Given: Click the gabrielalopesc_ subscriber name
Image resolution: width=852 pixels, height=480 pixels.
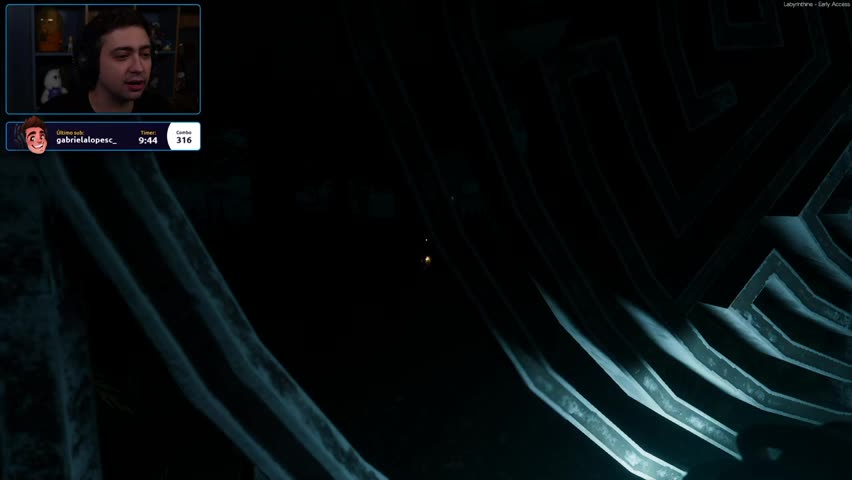Looking at the screenshot, I should pos(86,141).
